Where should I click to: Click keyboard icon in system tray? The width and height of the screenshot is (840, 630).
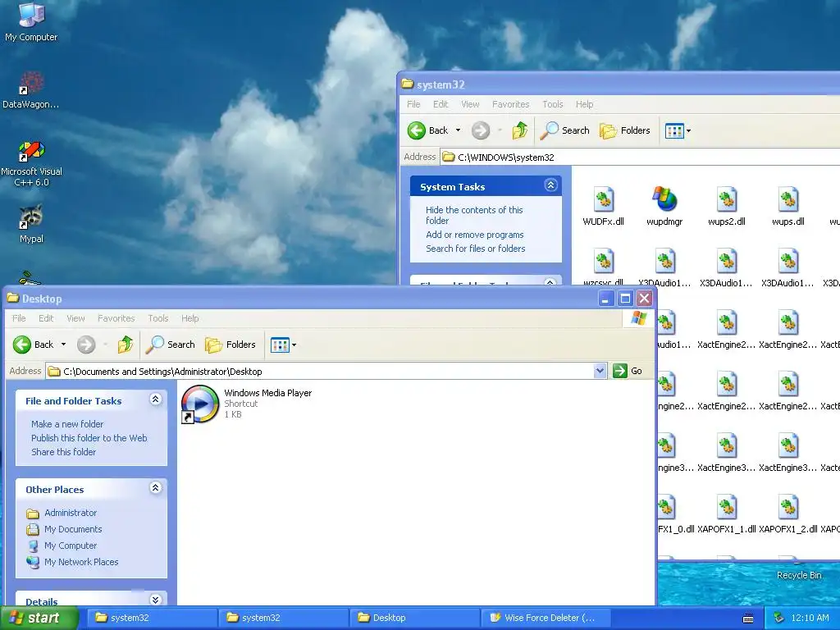click(x=748, y=619)
